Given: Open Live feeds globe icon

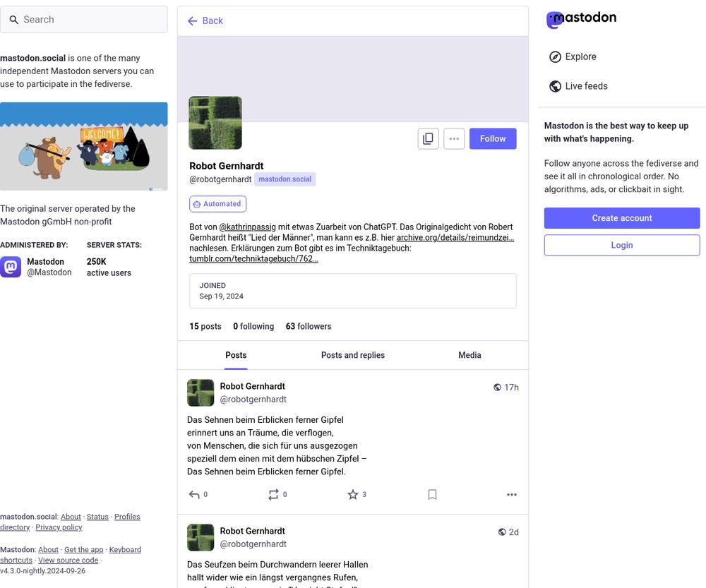Looking at the screenshot, I should click(x=555, y=86).
